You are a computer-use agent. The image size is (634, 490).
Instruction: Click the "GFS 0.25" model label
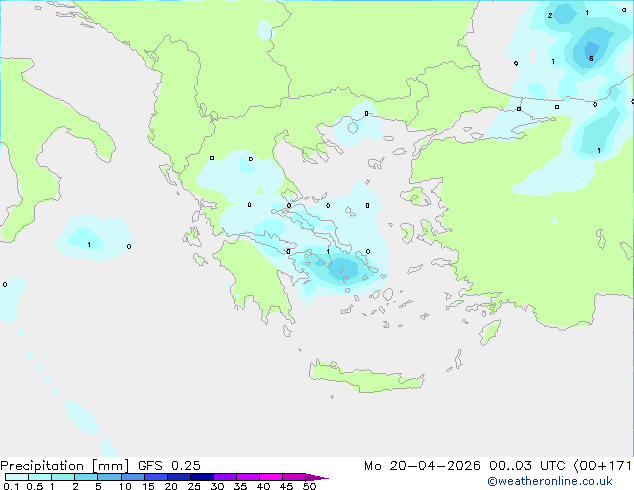pyautogui.click(x=169, y=466)
